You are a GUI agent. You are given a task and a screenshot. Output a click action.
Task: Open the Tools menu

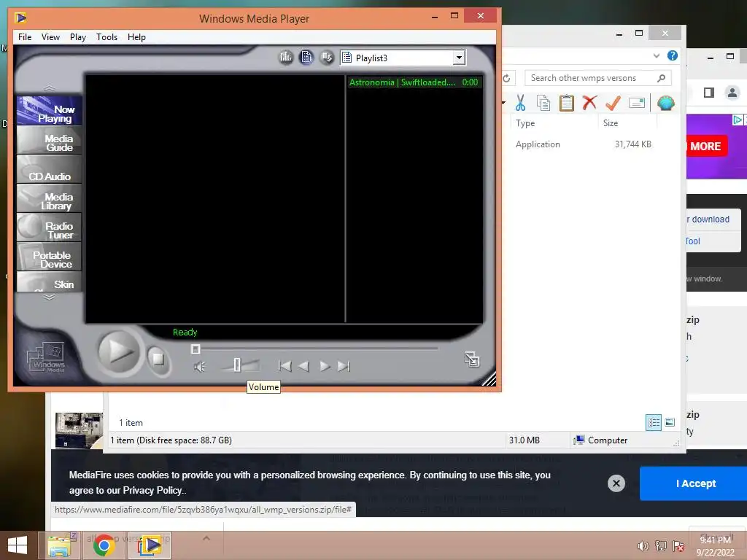[107, 37]
